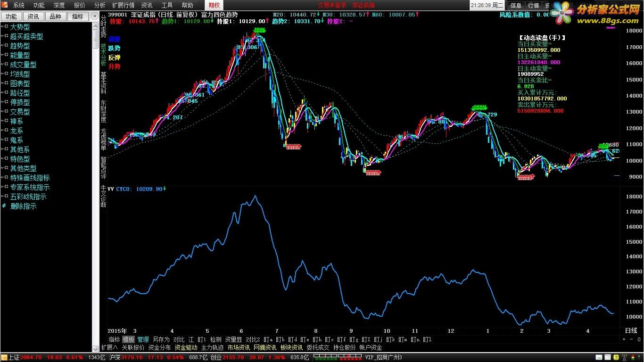Close the left indicator panel with X
644x362 pixels.
[96, 16]
